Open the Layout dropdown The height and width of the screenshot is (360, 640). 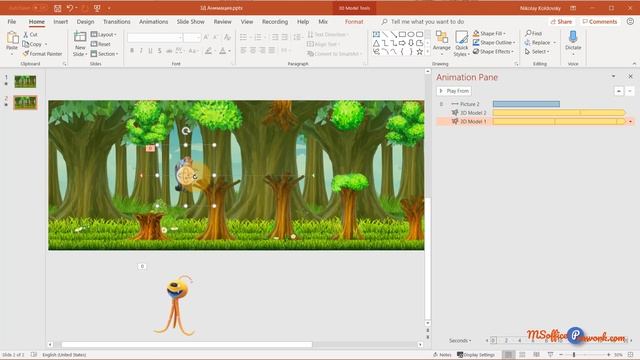(x=104, y=35)
